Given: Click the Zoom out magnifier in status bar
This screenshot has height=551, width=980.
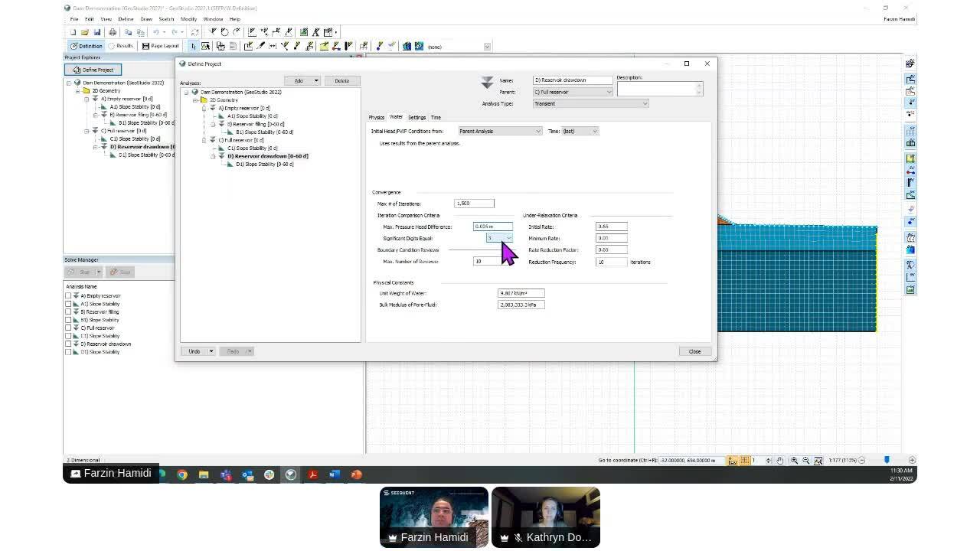Looking at the screenshot, I should coord(805,461).
